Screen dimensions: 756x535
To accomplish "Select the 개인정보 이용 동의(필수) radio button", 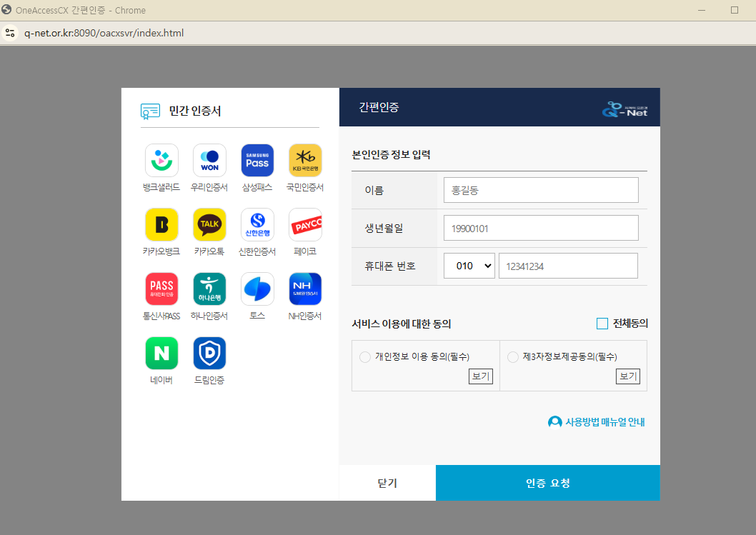I will tap(365, 356).
